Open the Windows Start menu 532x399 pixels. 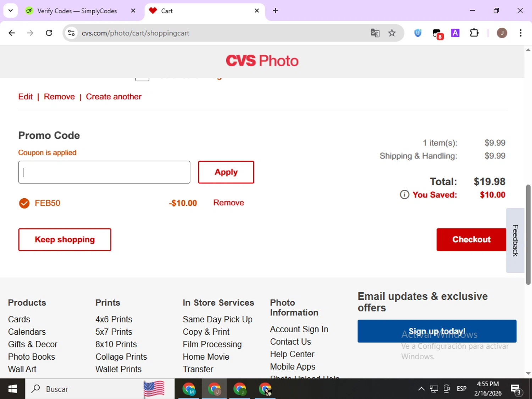click(x=12, y=389)
